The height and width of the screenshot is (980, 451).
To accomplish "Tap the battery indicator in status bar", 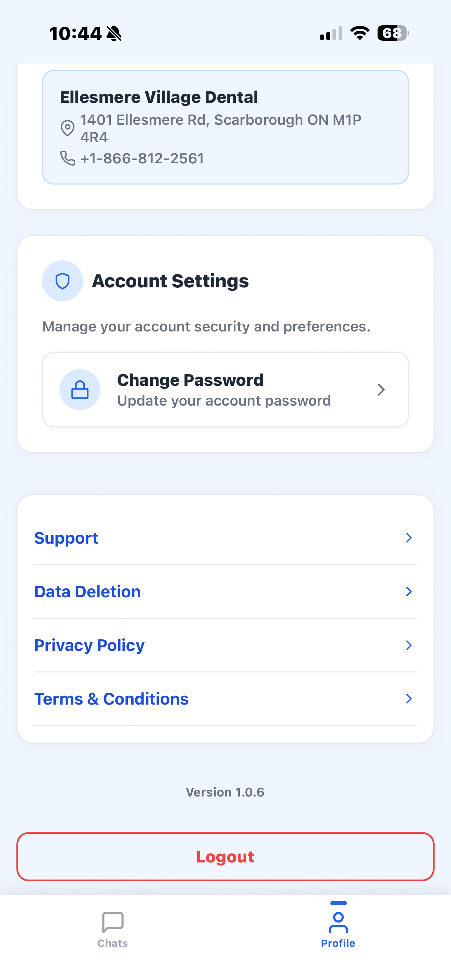I will [393, 33].
